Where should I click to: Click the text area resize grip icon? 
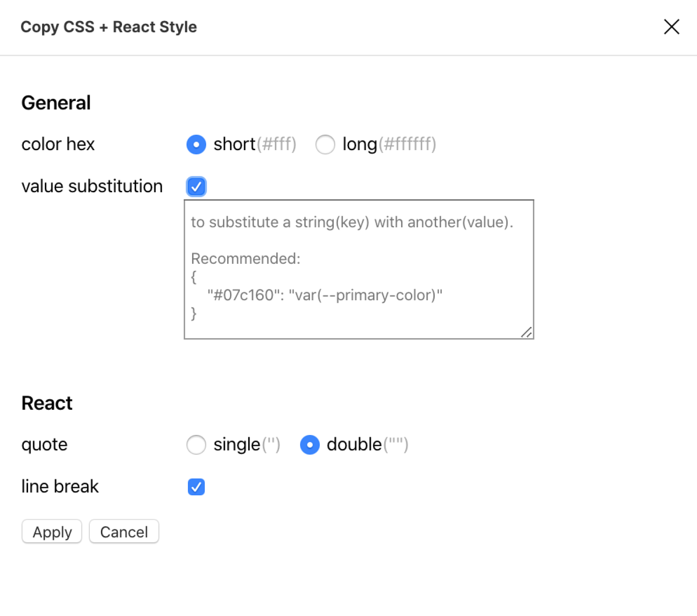(526, 332)
